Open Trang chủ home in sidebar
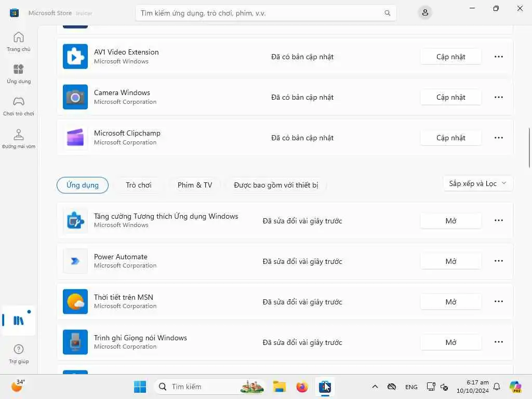 click(x=19, y=42)
